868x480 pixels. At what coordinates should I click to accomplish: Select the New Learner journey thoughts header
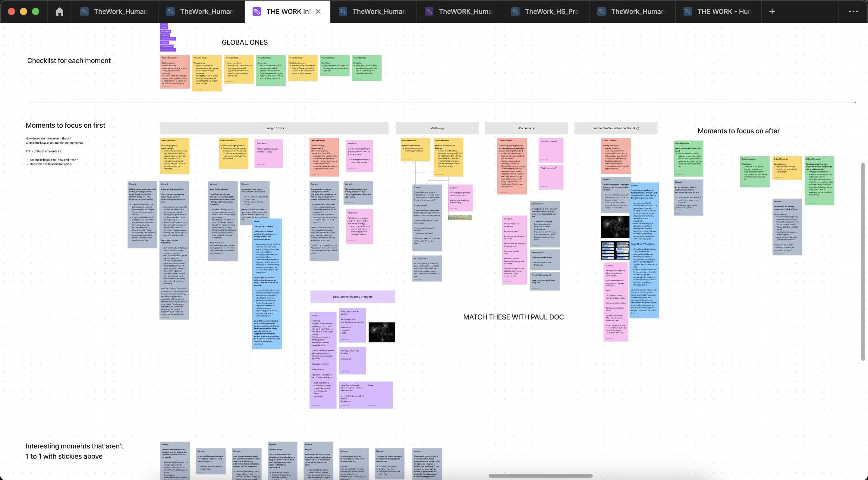pyautogui.click(x=352, y=297)
